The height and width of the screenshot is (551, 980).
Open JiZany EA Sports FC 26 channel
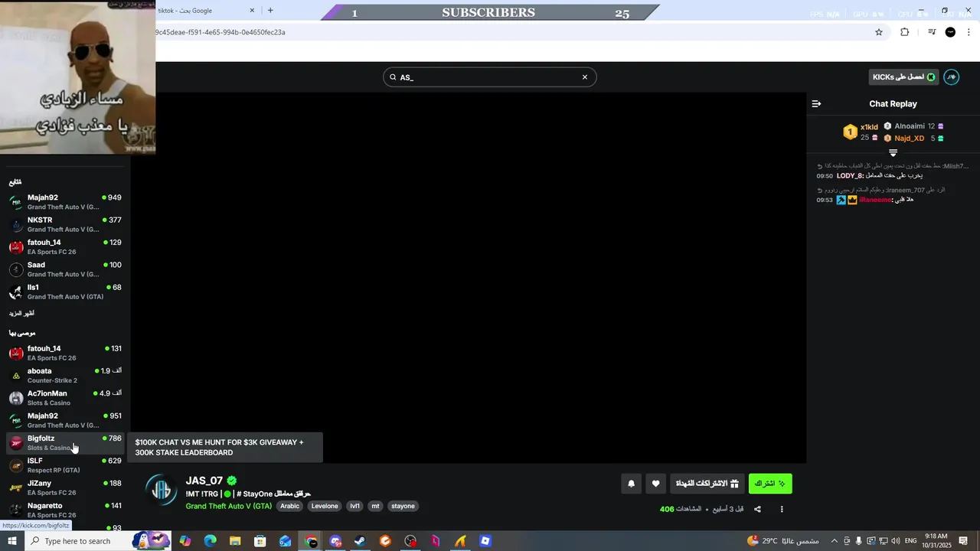(65, 487)
